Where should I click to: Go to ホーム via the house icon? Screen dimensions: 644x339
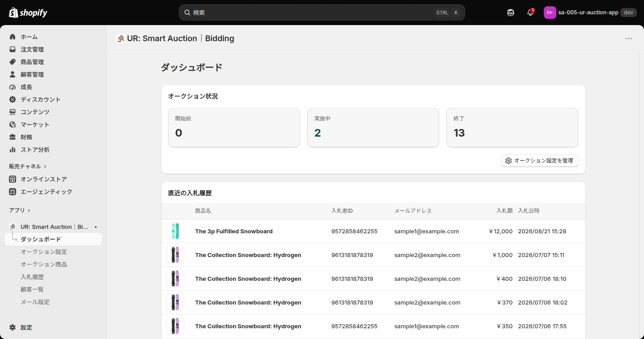pyautogui.click(x=13, y=37)
